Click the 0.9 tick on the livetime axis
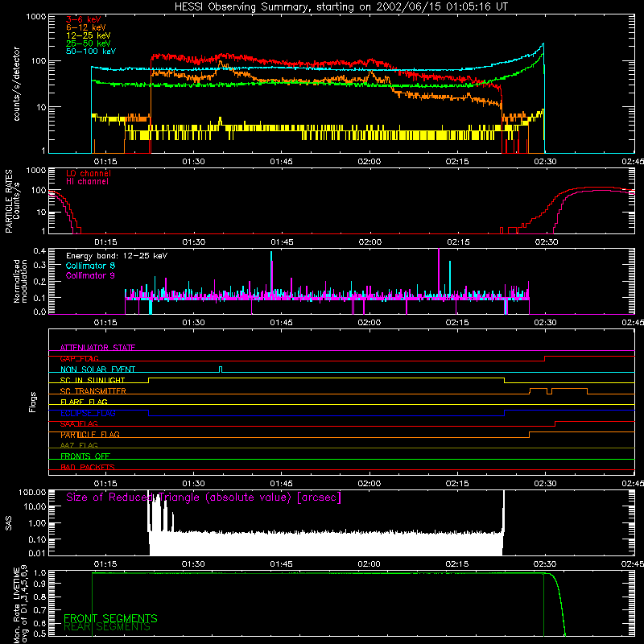This screenshot has width=644, height=644. click(x=39, y=583)
